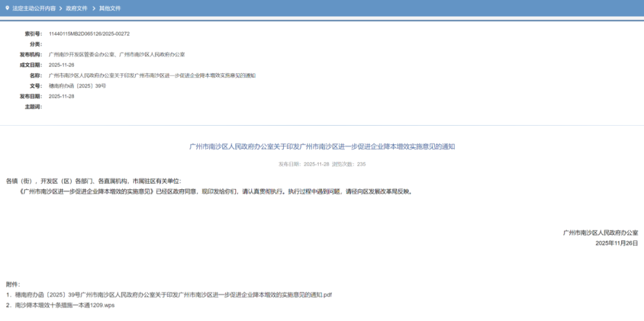The width and height of the screenshot is (644, 321).
Task: Click the 浏览次数: 235 view counter
Action: [352, 164]
